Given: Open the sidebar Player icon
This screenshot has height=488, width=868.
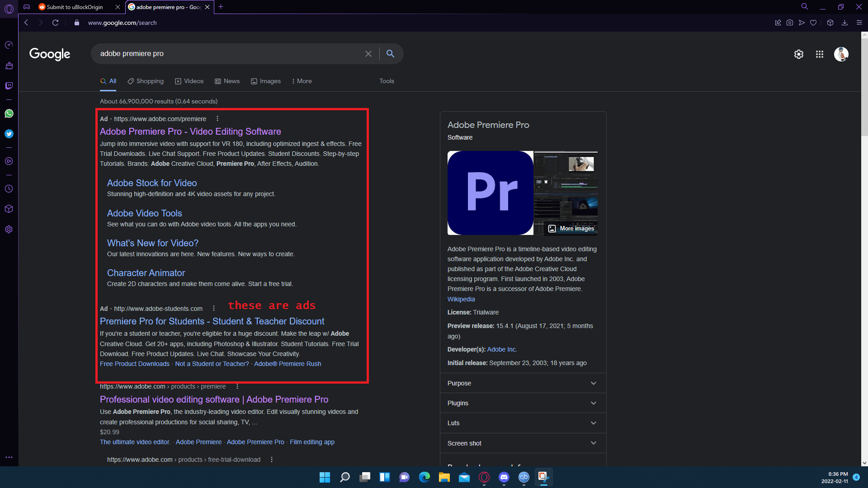Looking at the screenshot, I should tap(9, 161).
